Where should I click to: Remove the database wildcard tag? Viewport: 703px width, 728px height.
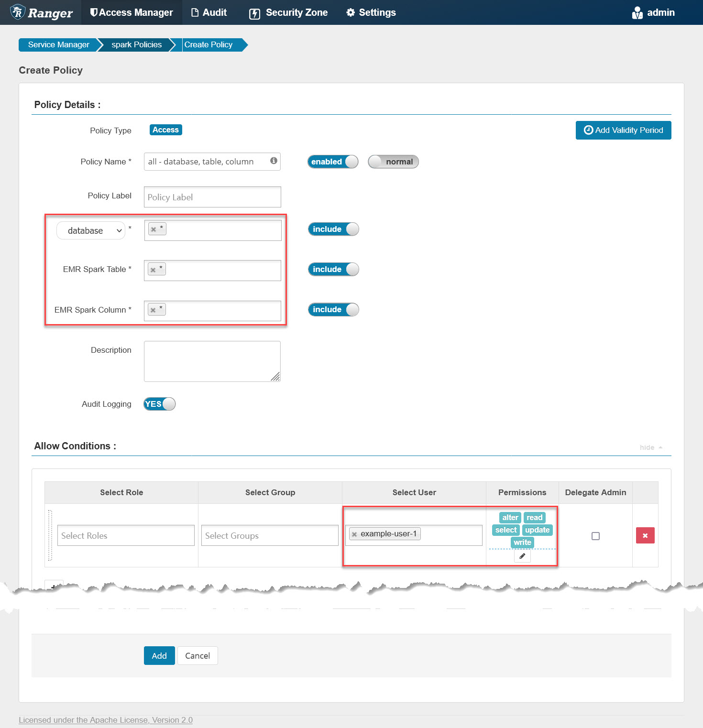pyautogui.click(x=154, y=229)
